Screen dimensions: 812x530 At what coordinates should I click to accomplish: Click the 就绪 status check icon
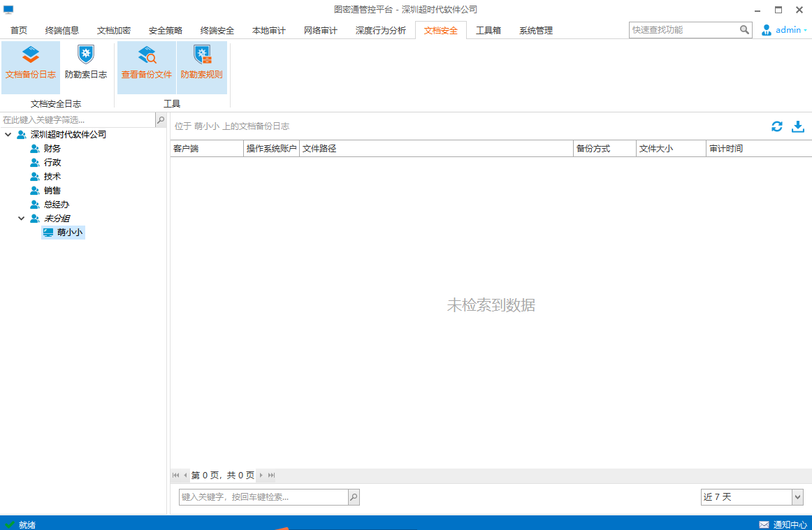point(9,524)
